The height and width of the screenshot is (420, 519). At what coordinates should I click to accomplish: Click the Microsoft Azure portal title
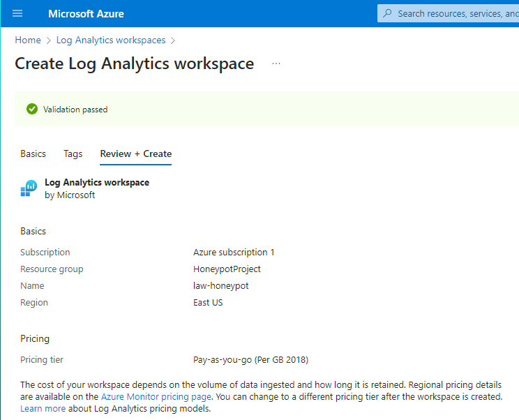pyautogui.click(x=86, y=14)
